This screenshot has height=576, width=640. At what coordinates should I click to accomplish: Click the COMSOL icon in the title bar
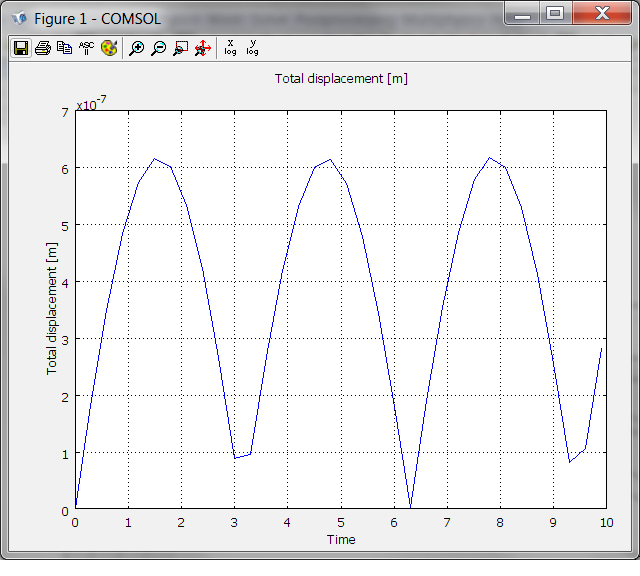[x=19, y=18]
